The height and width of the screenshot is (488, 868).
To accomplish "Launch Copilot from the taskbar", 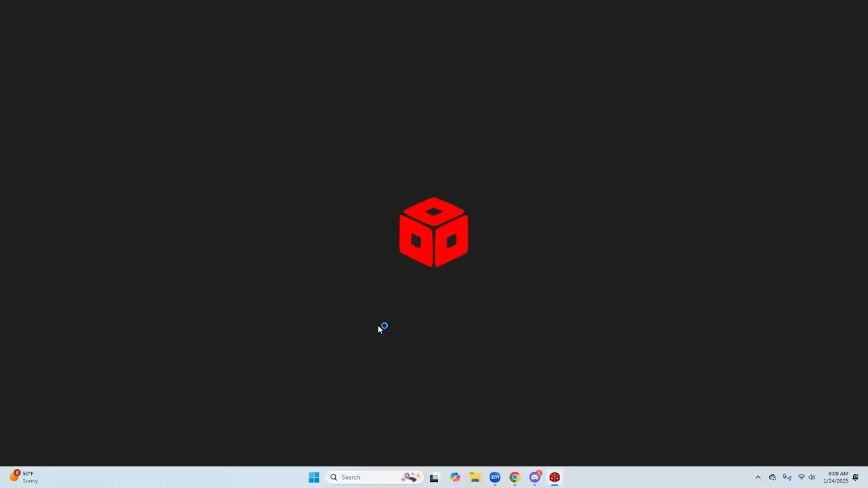I will (455, 477).
